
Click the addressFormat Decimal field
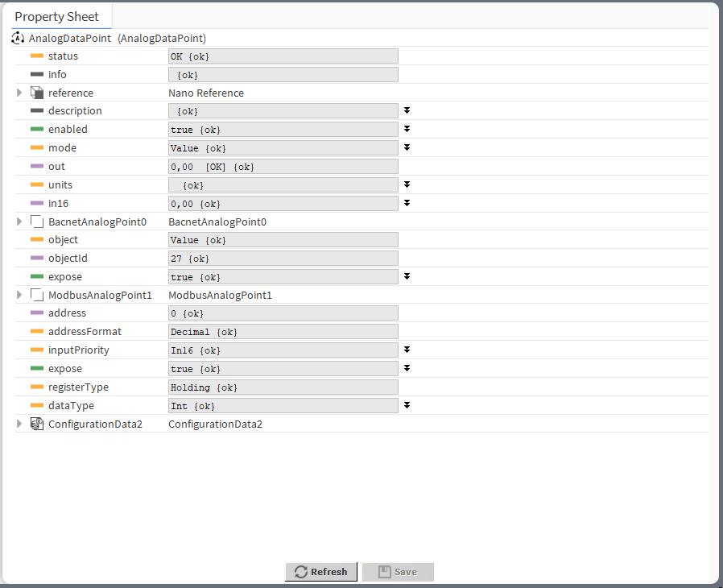[283, 332]
